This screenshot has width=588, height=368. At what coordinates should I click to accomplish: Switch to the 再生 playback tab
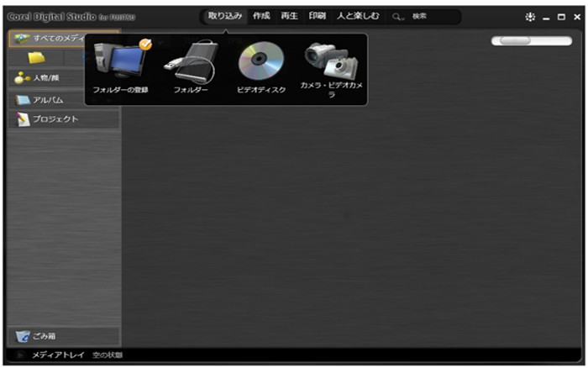click(x=289, y=16)
